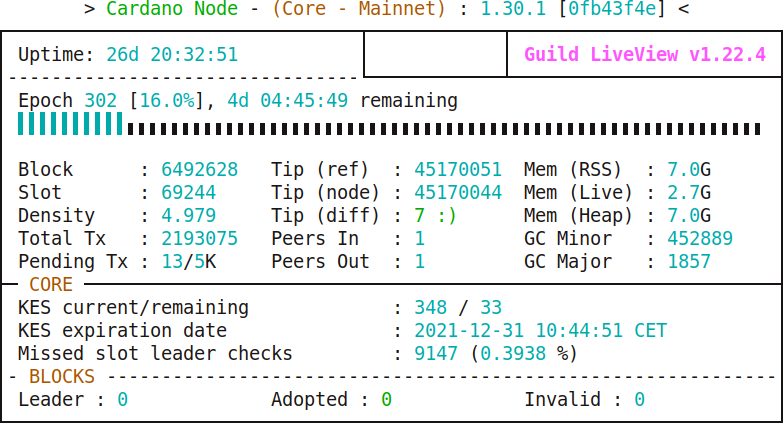Click the Cardano Node title text
The width and height of the screenshot is (783, 423).
[172, 9]
